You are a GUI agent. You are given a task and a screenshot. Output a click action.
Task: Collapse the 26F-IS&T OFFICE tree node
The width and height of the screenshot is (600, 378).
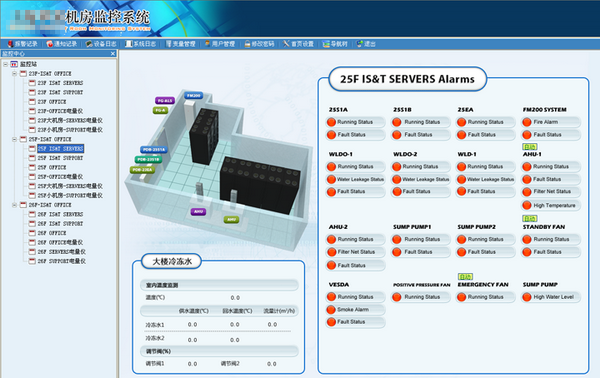pyautogui.click(x=14, y=205)
